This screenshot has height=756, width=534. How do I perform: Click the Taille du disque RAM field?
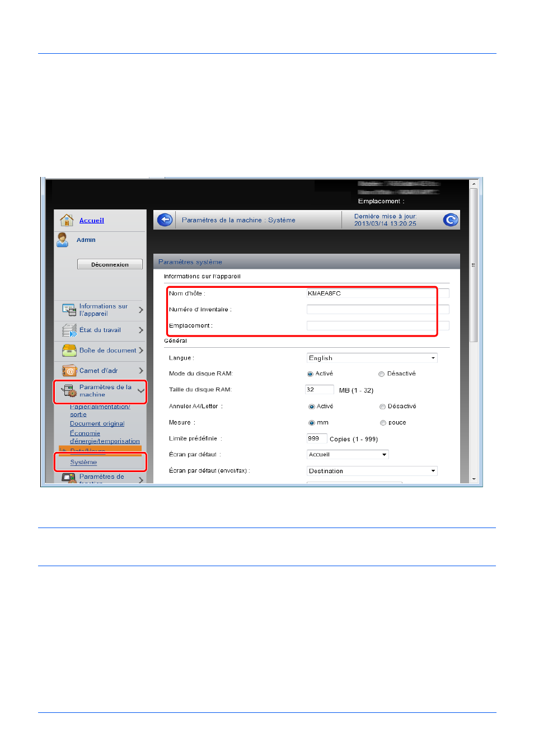pyautogui.click(x=320, y=390)
